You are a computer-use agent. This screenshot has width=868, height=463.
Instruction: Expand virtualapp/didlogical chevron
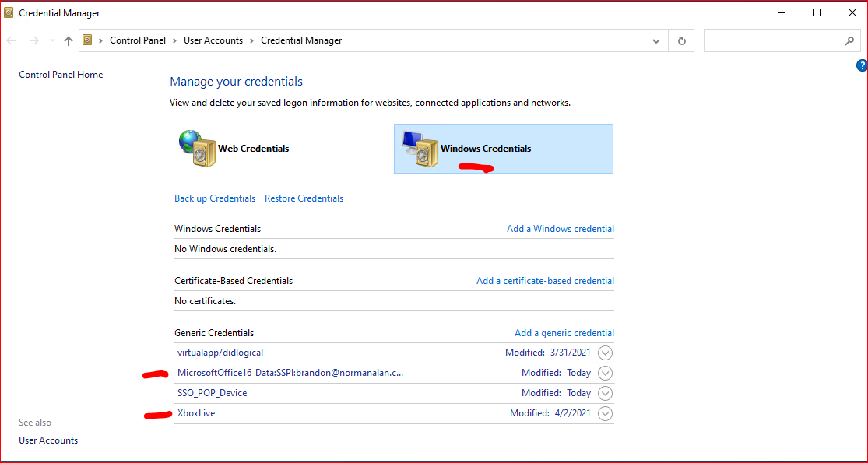606,353
